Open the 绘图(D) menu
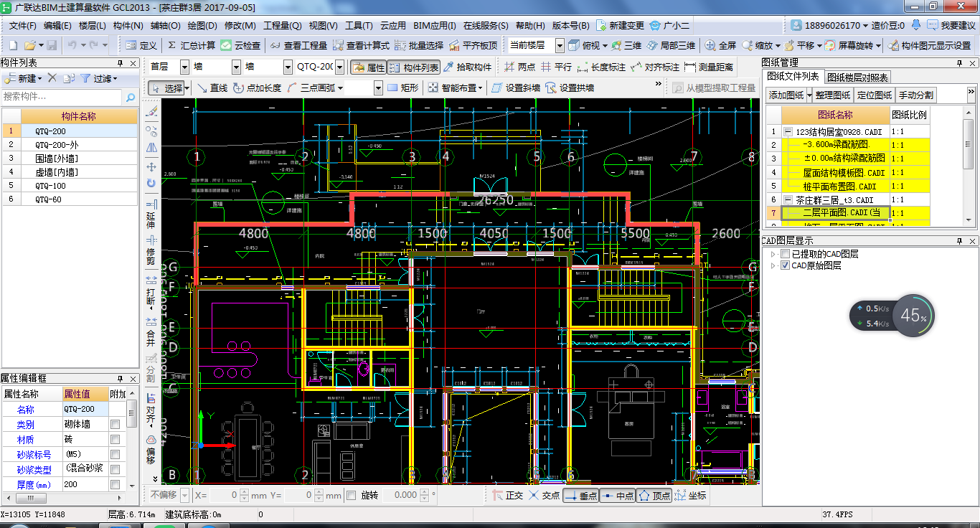The width and height of the screenshot is (980, 528). (x=202, y=25)
